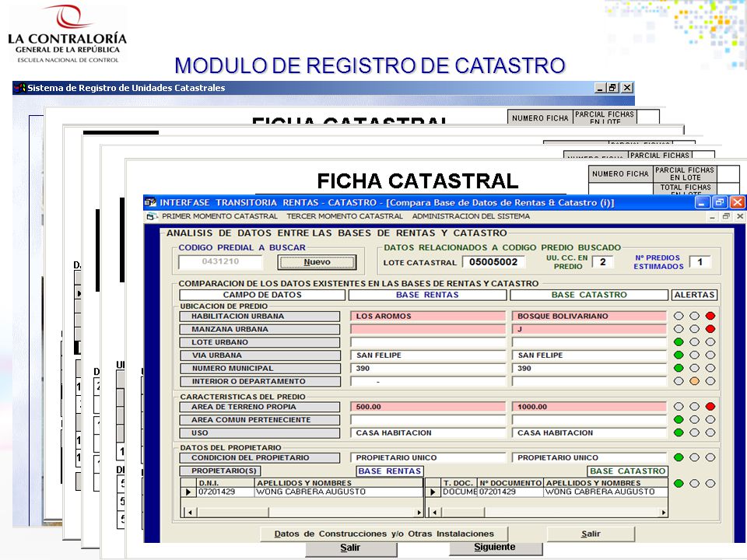Viewport: 747px width, 560px height.
Task: Click left scroll arrow of Base Rentas grid
Action: 190,513
